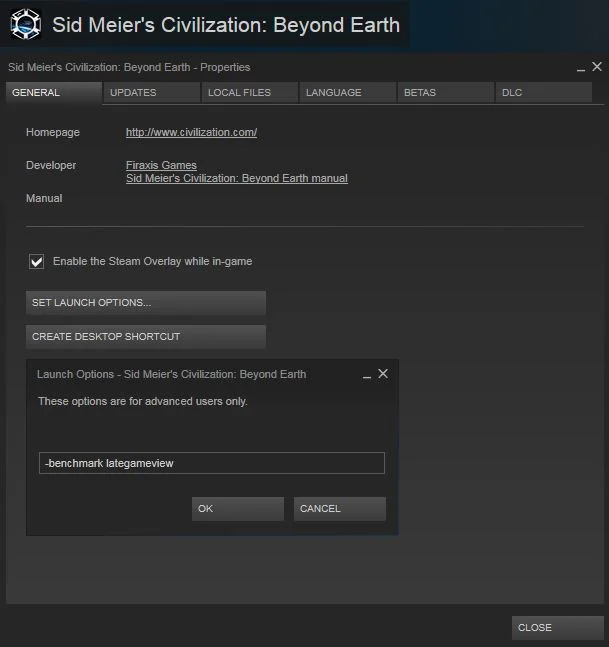Minimize the Launch Options dialog
The width and height of the screenshot is (609, 647).
[x=367, y=376]
